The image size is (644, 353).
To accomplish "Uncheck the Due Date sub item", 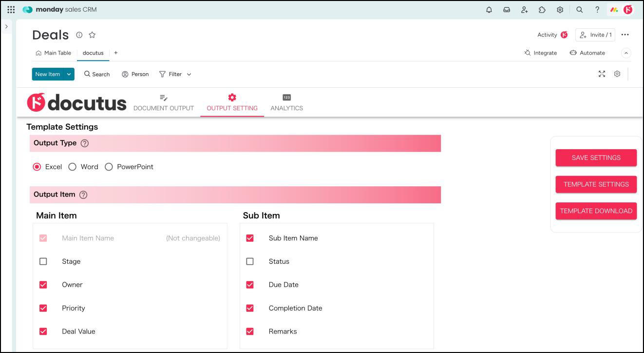I will tap(250, 285).
